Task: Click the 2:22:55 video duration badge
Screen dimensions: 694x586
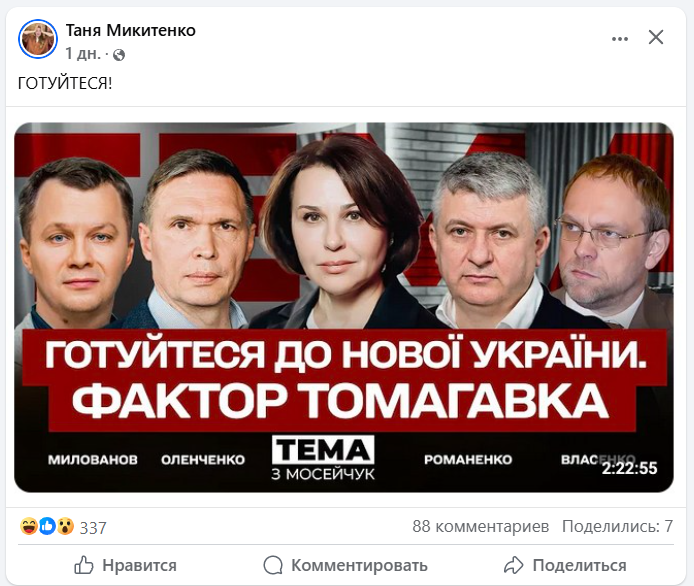Action: [629, 468]
